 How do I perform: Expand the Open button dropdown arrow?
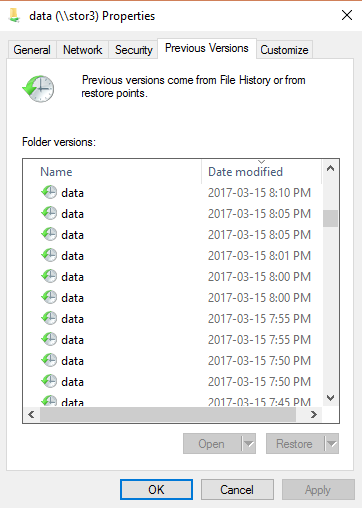click(x=248, y=444)
